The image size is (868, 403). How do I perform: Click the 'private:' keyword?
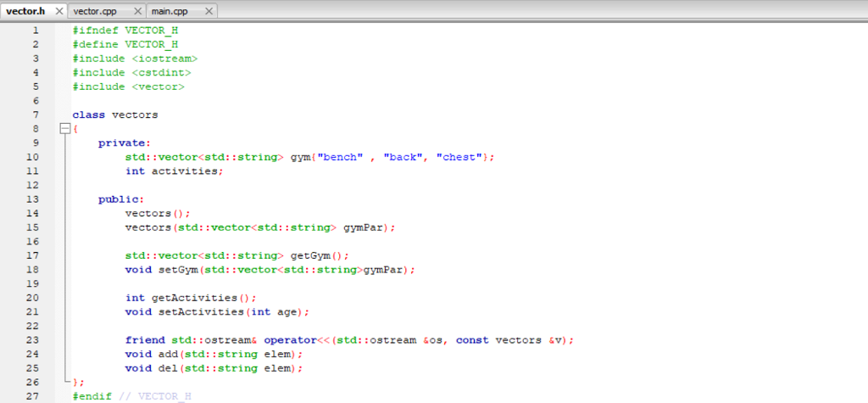125,143
